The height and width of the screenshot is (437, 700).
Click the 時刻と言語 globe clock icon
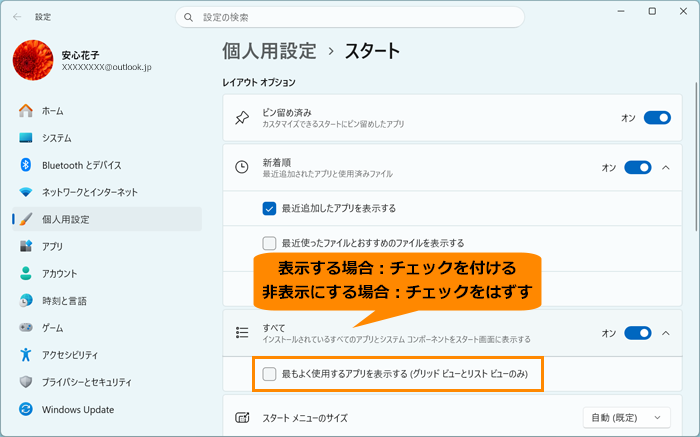[26, 300]
